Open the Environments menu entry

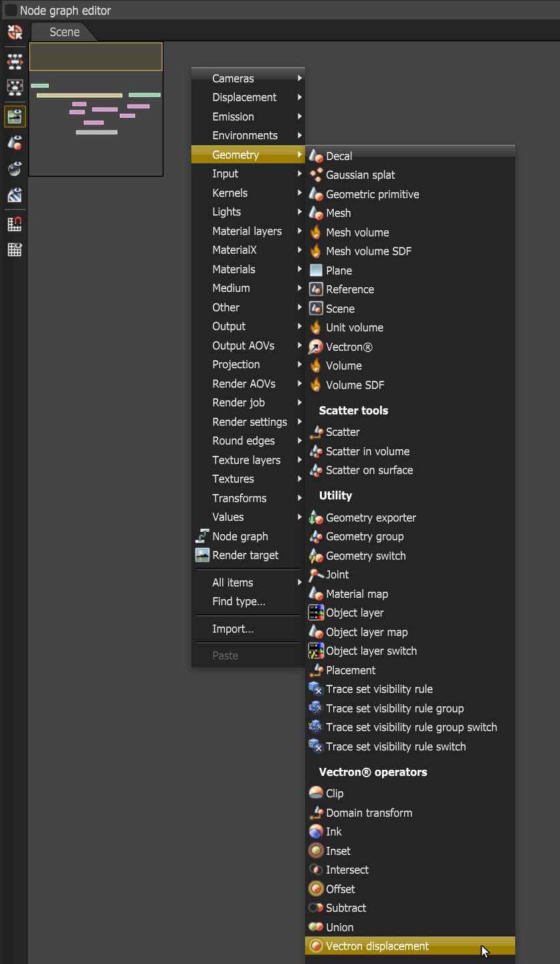[248, 135]
